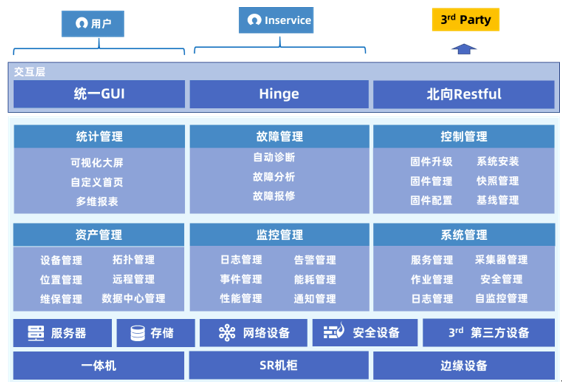Select the 故障管理 header
This screenshot has height=382, width=562.
click(x=279, y=136)
